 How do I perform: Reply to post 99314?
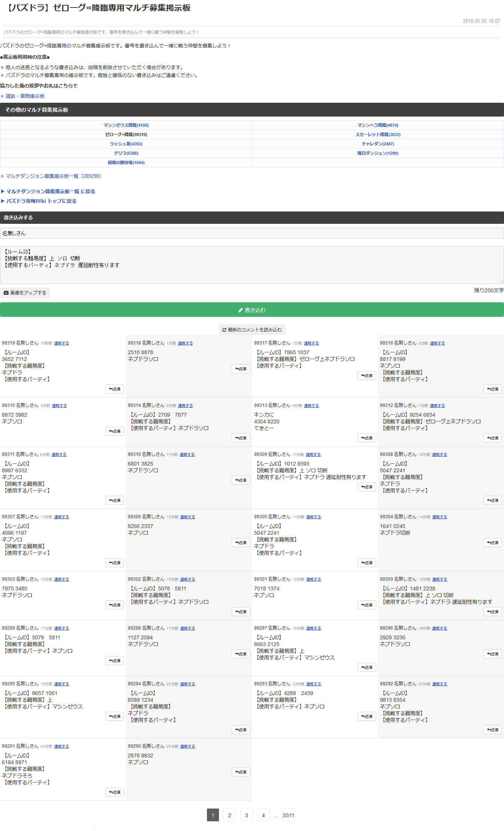click(241, 438)
